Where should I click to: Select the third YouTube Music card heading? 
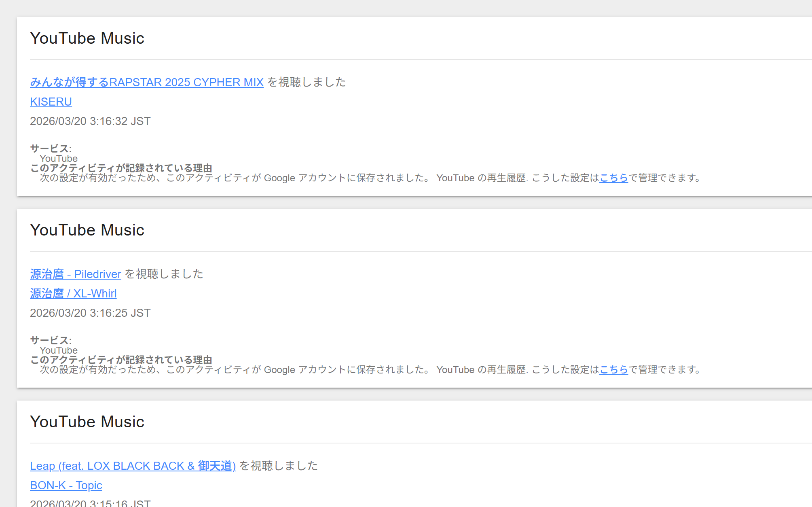point(87,422)
